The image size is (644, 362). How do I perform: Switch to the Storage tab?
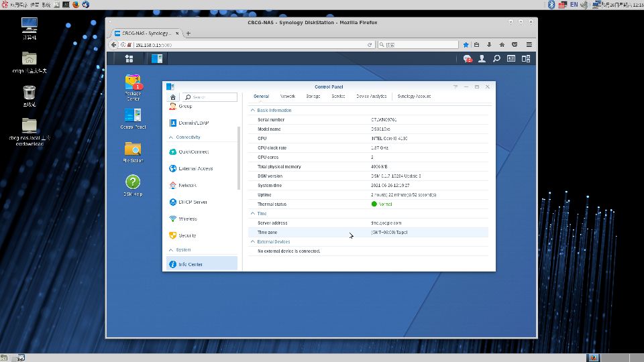click(313, 97)
